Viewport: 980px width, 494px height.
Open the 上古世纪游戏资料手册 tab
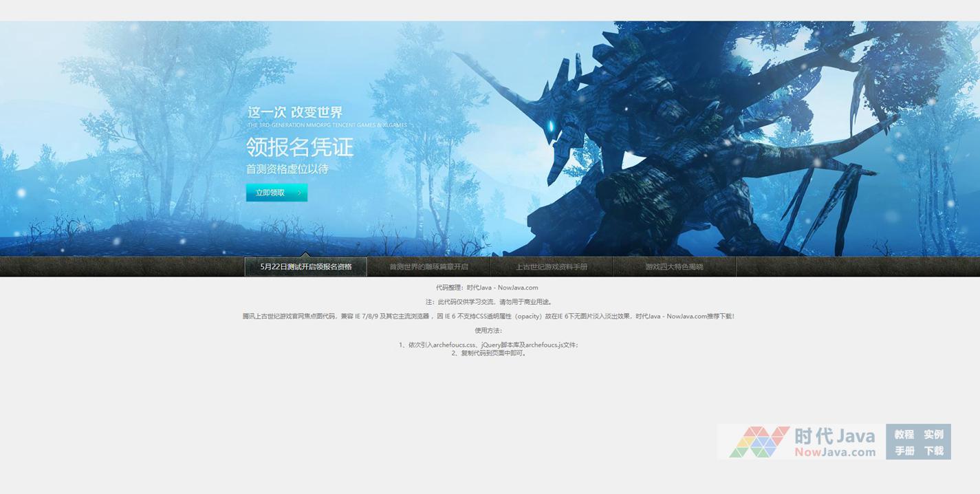[552, 267]
